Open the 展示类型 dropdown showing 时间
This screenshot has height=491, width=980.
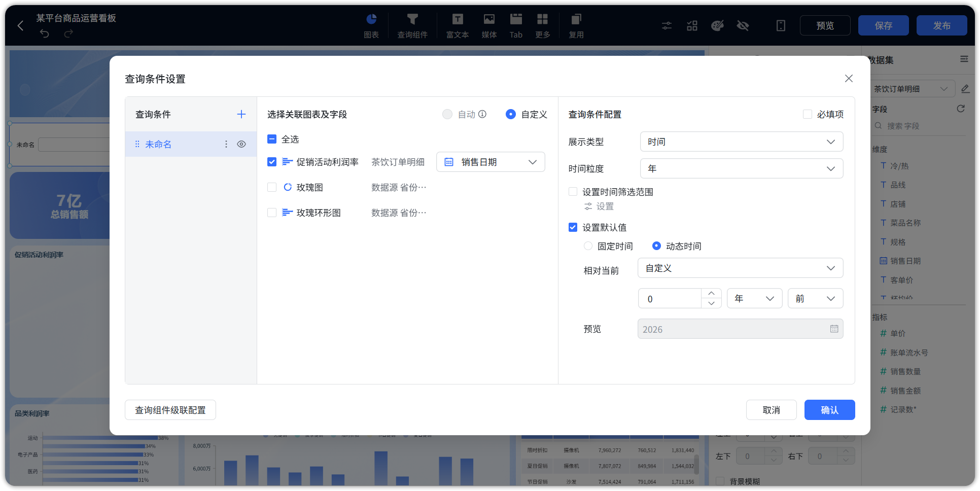pos(741,142)
